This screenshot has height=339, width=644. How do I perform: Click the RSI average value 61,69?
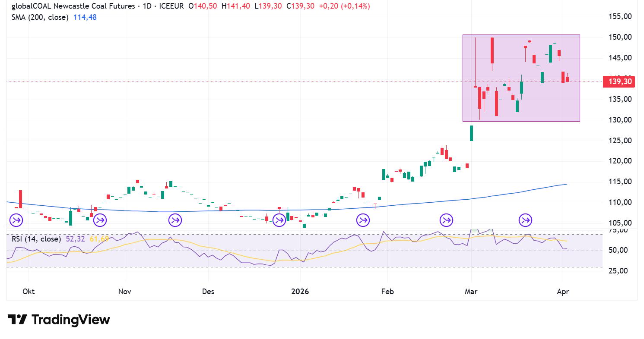pos(99,239)
